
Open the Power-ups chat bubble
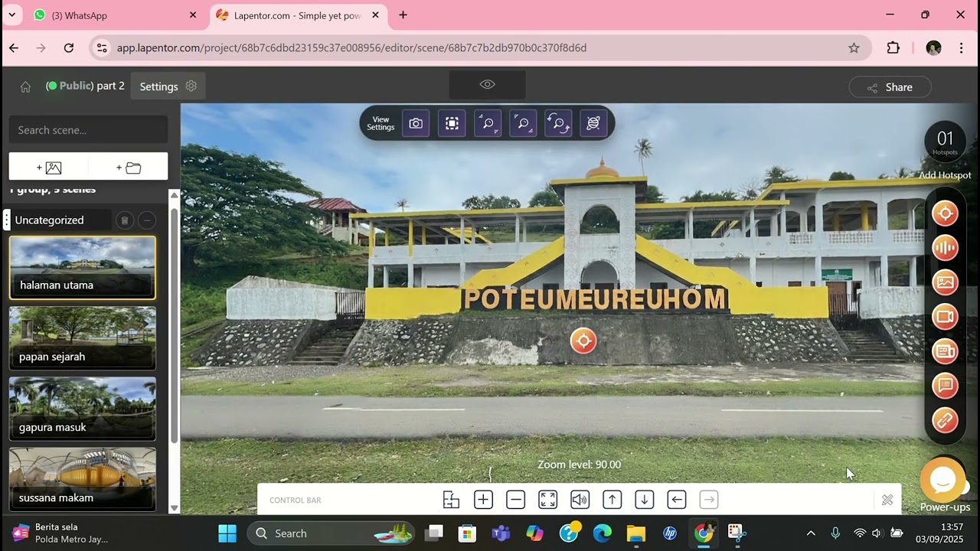coord(942,479)
